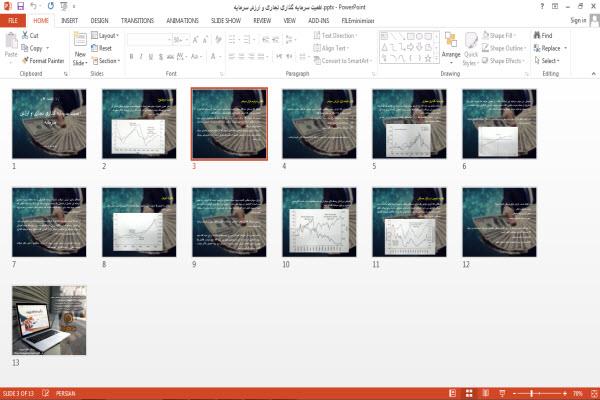Toggle Center paragraph alignment
This screenshot has width=600, height=400.
point(241,57)
